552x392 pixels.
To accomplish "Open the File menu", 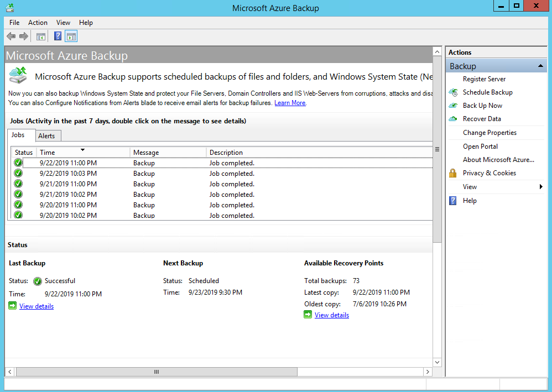I will pos(14,23).
